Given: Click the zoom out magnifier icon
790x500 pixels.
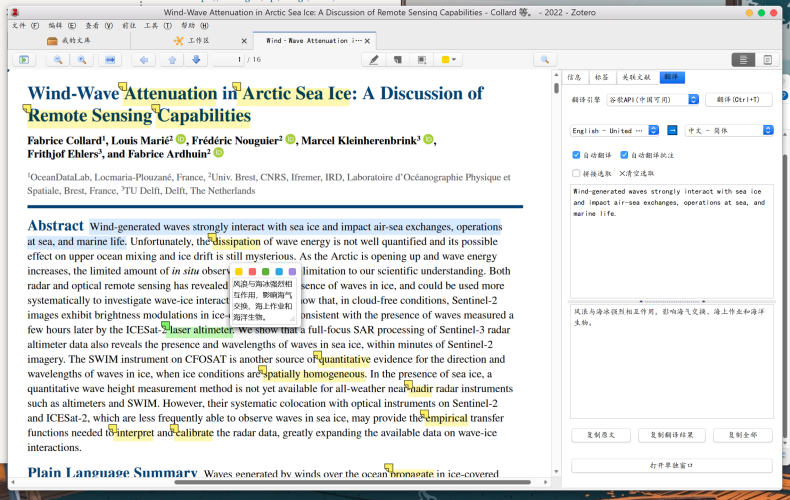Looking at the screenshot, I should tap(58, 60).
